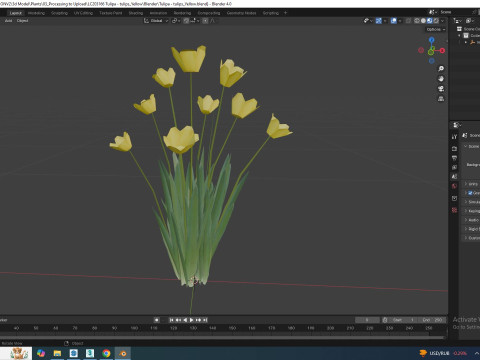Open the Object properties tab icon

pos(454,199)
